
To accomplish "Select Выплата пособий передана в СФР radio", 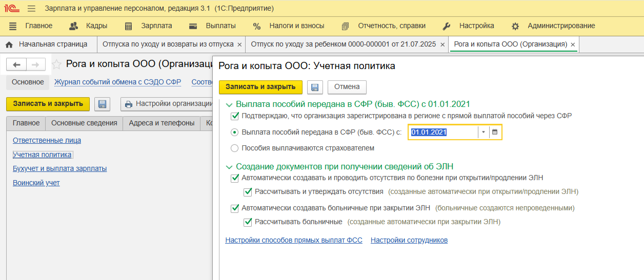I will coord(235,132).
